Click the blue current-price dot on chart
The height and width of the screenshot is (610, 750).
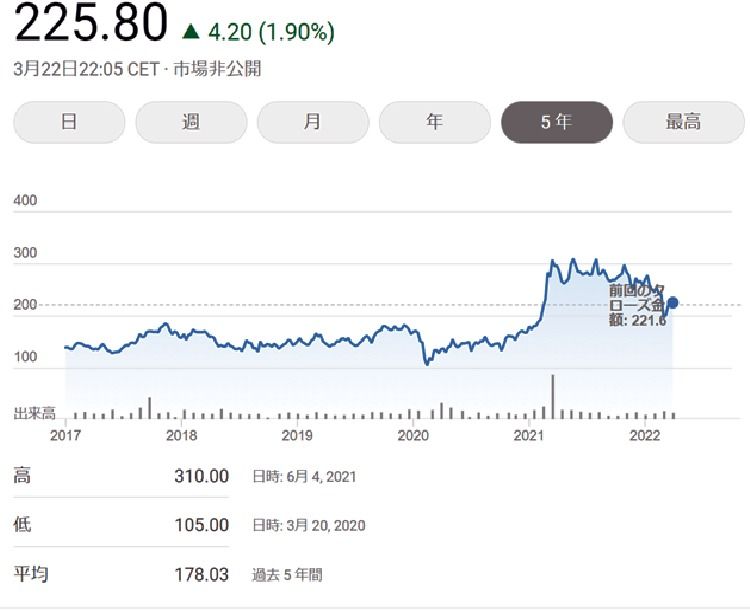674,302
